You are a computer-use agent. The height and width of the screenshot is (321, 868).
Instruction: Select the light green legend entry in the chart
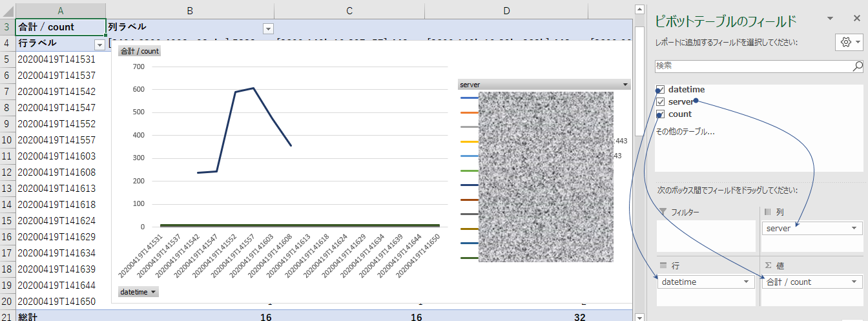coord(469,171)
